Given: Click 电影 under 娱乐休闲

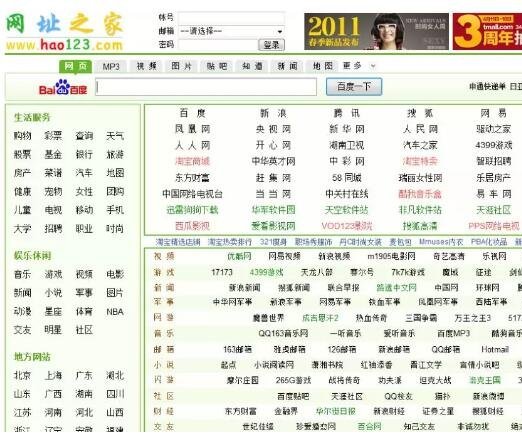Looking at the screenshot, I should click(115, 274).
